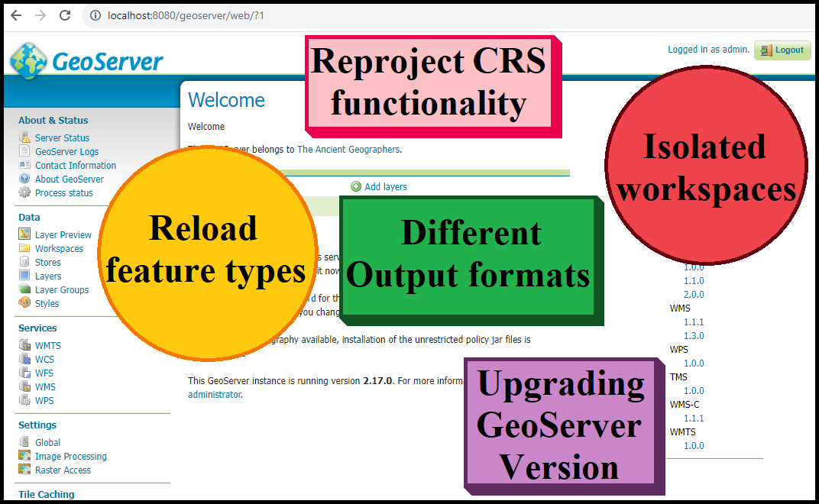Viewport: 819px width, 504px height.
Task: Click the WMTS service icon
Action: click(24, 344)
